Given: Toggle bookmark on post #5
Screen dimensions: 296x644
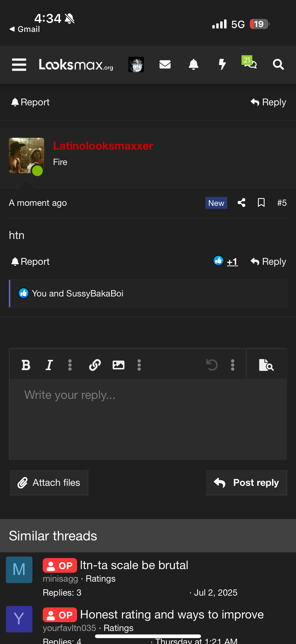Looking at the screenshot, I should point(261,202).
